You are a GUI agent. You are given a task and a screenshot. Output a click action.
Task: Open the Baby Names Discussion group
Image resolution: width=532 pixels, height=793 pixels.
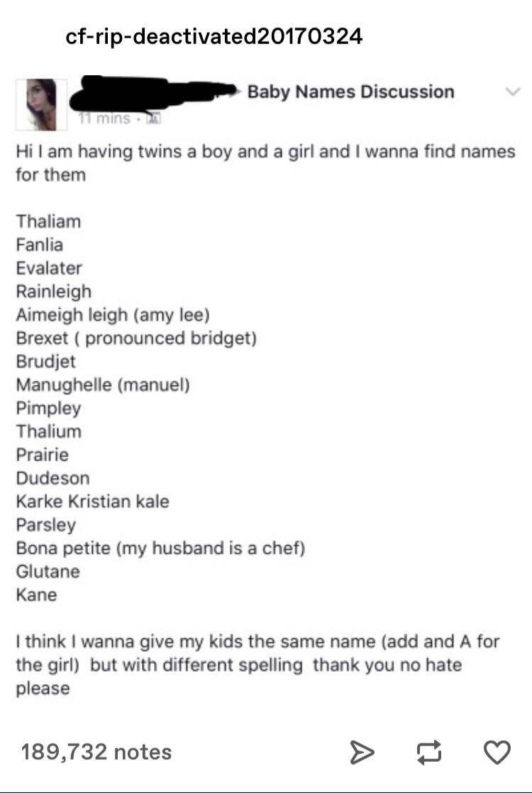pos(350,92)
